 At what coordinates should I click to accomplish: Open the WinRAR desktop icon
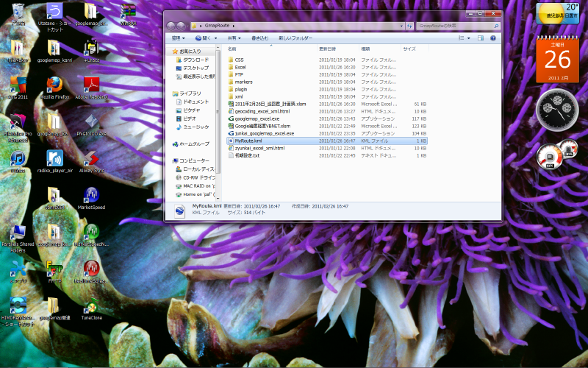coord(129,13)
